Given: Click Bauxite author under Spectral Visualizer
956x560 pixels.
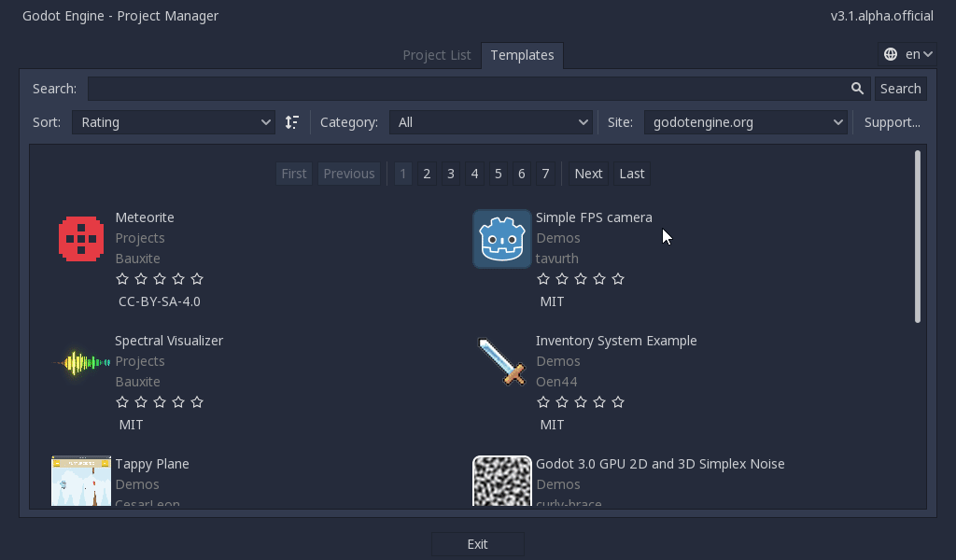Looking at the screenshot, I should click(138, 382).
